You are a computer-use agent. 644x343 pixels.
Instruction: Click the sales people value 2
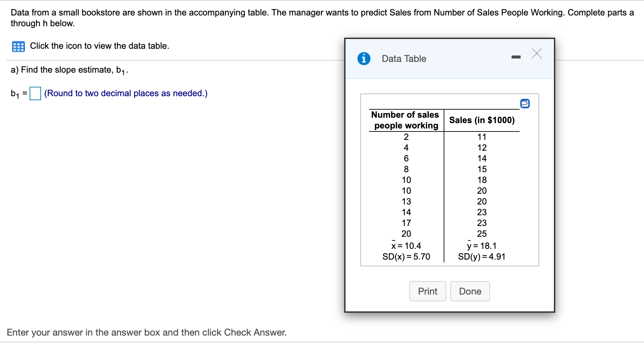pyautogui.click(x=406, y=137)
